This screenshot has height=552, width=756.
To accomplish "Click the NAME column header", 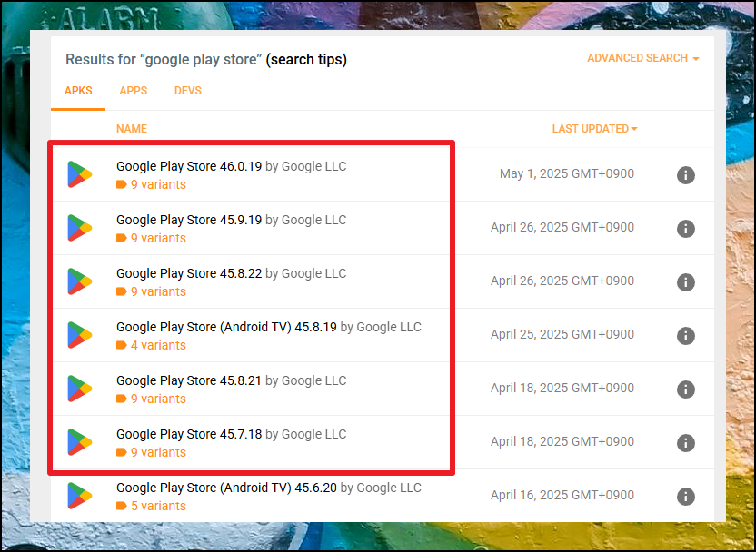I will tap(132, 129).
